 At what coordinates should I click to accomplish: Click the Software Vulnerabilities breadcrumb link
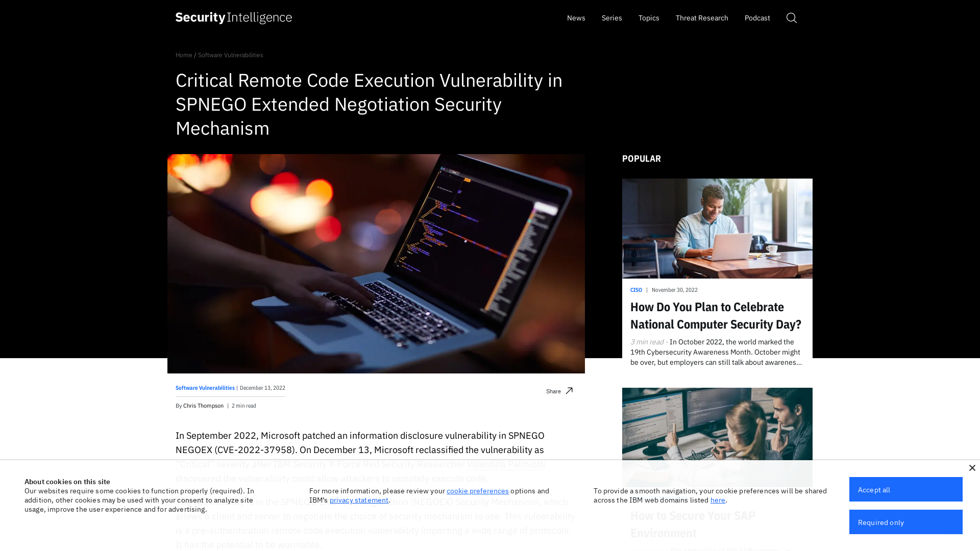[230, 55]
